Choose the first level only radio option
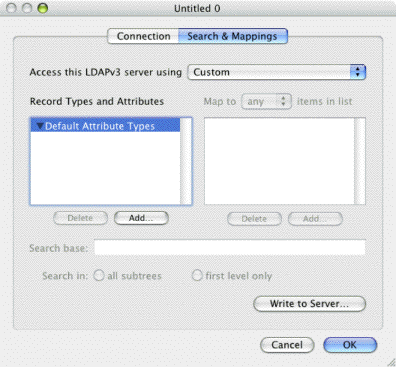Viewport: 396px width, 367px height. click(197, 276)
